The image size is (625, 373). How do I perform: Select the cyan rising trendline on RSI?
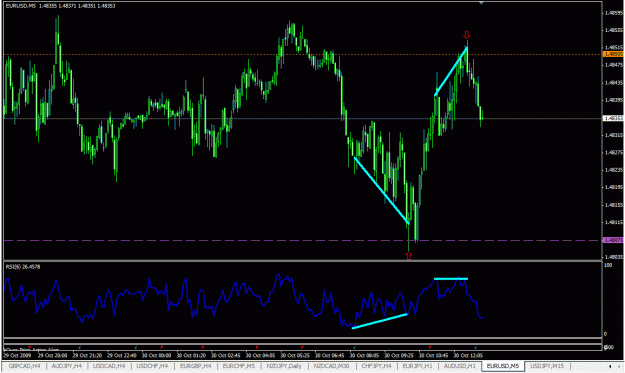(x=380, y=321)
